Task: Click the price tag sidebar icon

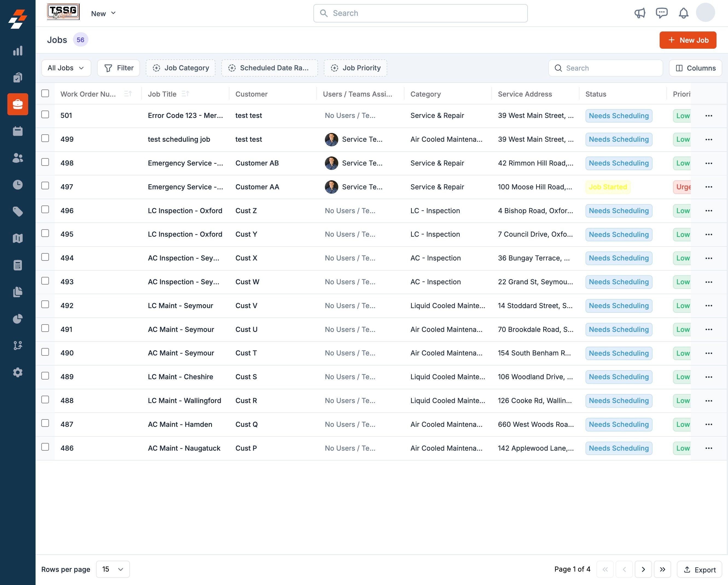Action: (x=18, y=212)
